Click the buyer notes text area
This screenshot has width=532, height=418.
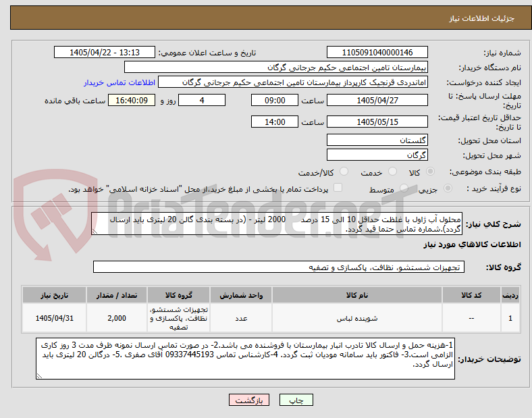coord(245,359)
